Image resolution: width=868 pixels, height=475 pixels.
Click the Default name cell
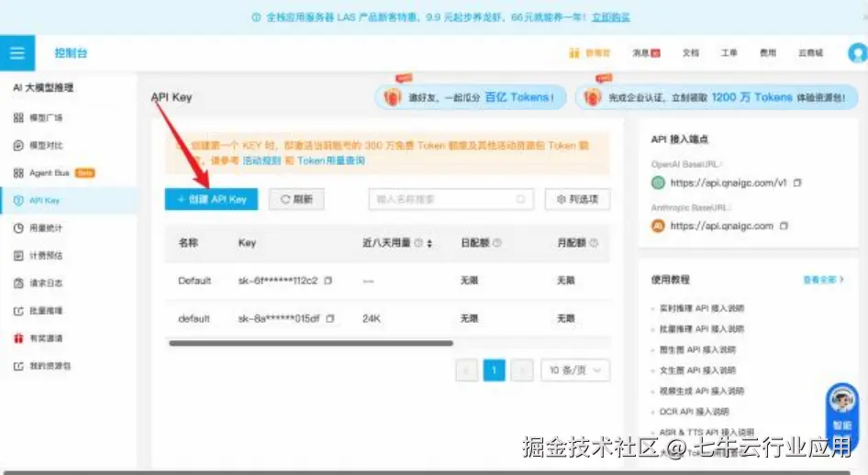pos(195,281)
